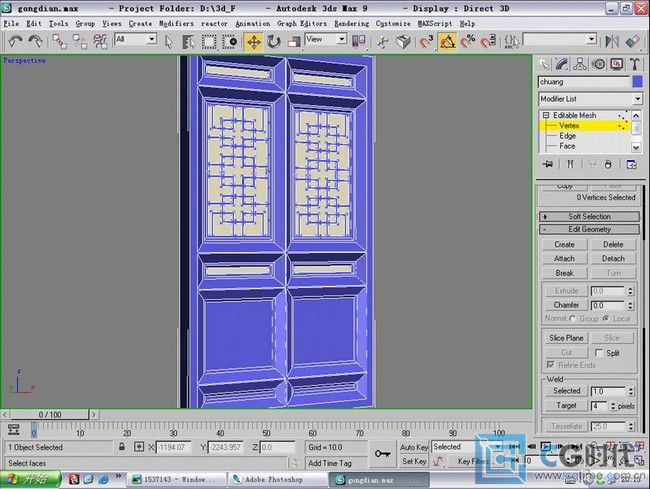Viewport: 650px width, 489px height.
Task: Click the Select and Manipulate icon
Action: [383, 41]
